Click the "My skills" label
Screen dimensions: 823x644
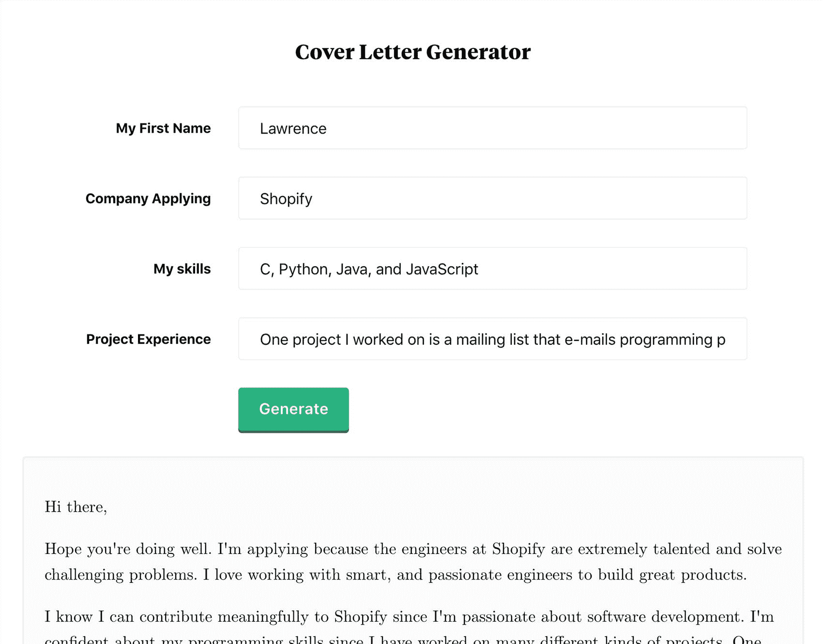pos(182,269)
